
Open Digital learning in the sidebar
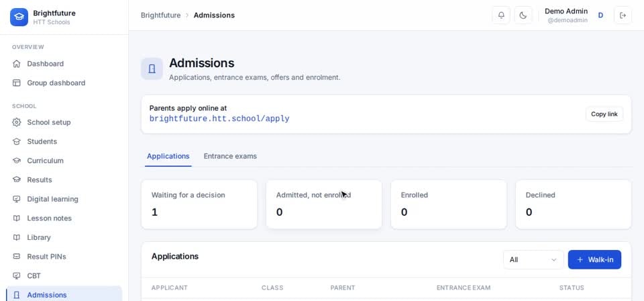64,199
